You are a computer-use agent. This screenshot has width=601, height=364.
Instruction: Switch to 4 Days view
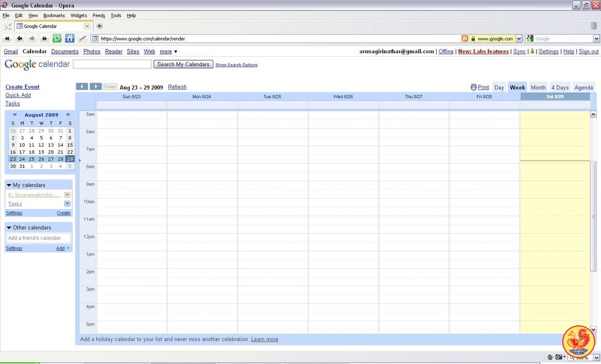(x=560, y=87)
